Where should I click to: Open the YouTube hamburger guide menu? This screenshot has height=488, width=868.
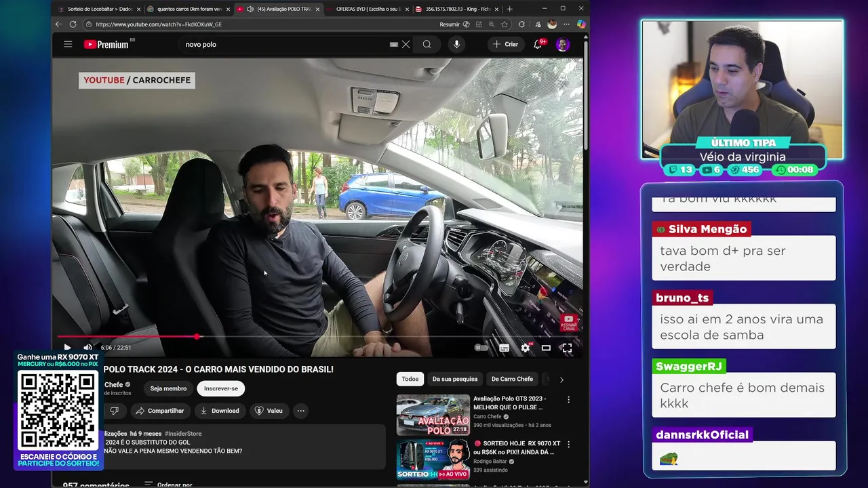coord(68,44)
